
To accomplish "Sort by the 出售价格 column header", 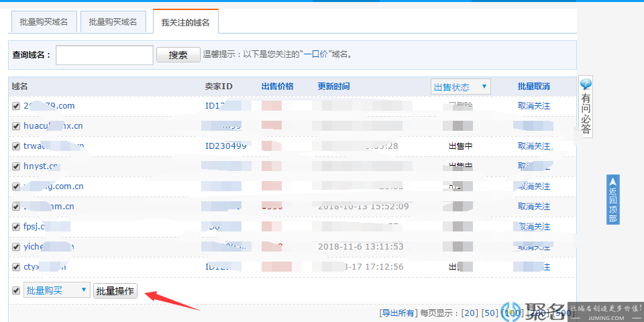I will pyautogui.click(x=277, y=87).
